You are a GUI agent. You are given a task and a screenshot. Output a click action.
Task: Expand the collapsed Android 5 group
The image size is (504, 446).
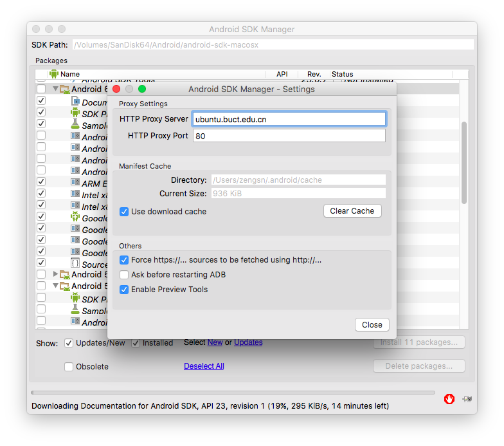pyautogui.click(x=55, y=275)
